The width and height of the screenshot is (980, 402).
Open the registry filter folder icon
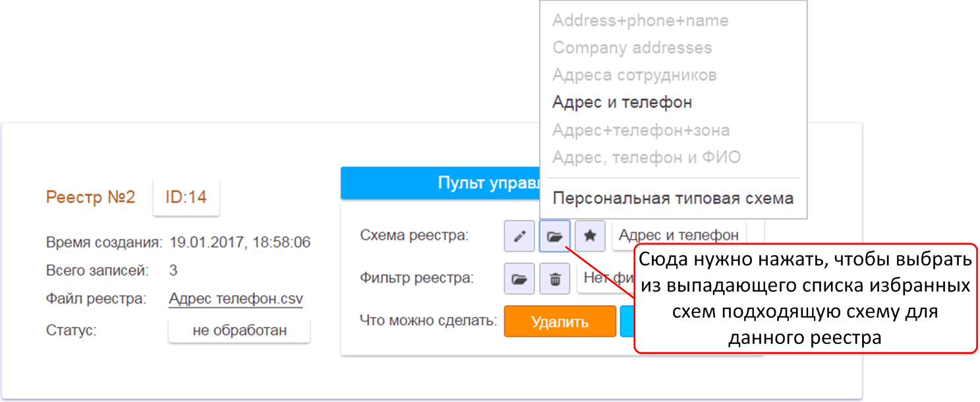click(519, 279)
